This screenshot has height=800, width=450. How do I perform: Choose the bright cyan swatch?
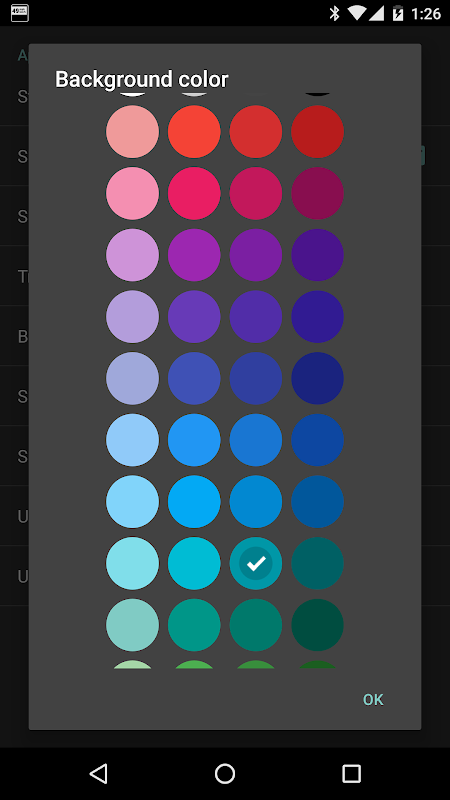click(x=194, y=564)
